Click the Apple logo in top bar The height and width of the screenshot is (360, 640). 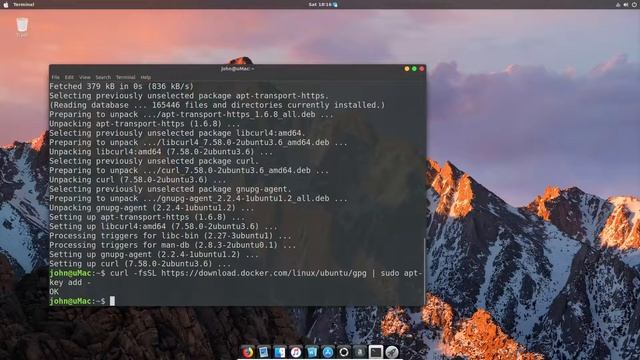tap(6, 4)
